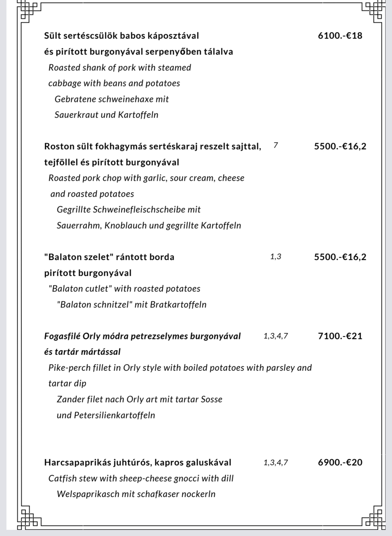Click the top-right ornamental corner decoration

pos(374,12)
